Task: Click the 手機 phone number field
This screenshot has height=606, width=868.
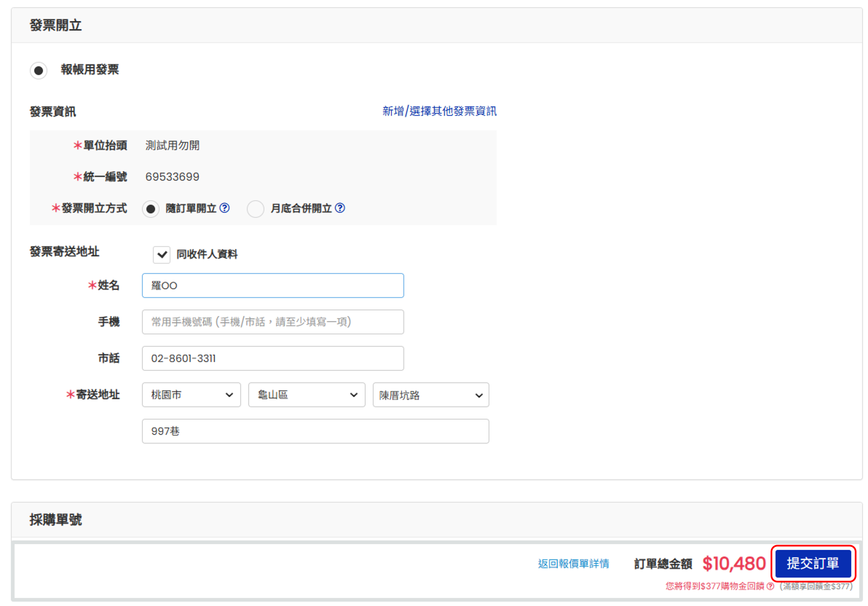Action: coord(273,322)
